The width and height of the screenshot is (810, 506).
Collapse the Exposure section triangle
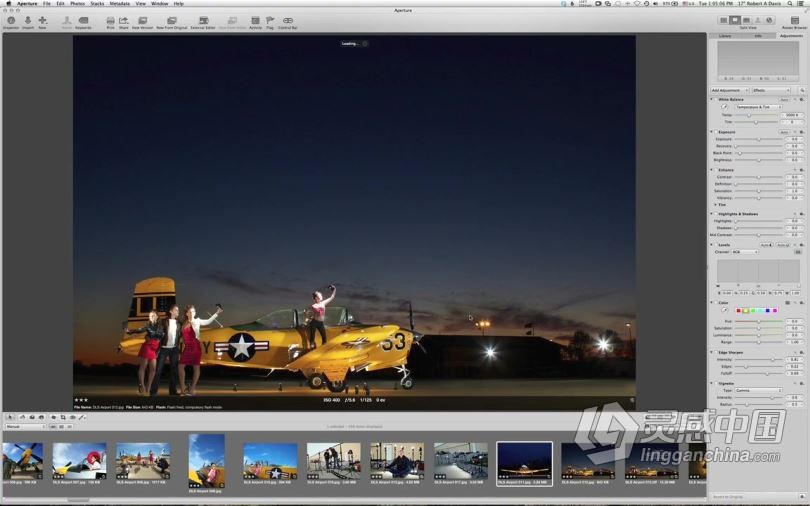pos(712,132)
